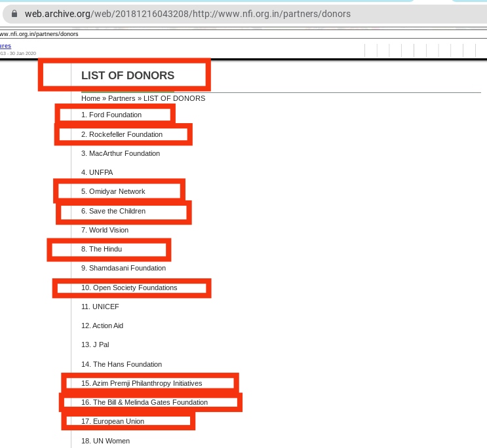
Task: Click the capture date range ending 30 Jan 2020
Action: (x=18, y=54)
